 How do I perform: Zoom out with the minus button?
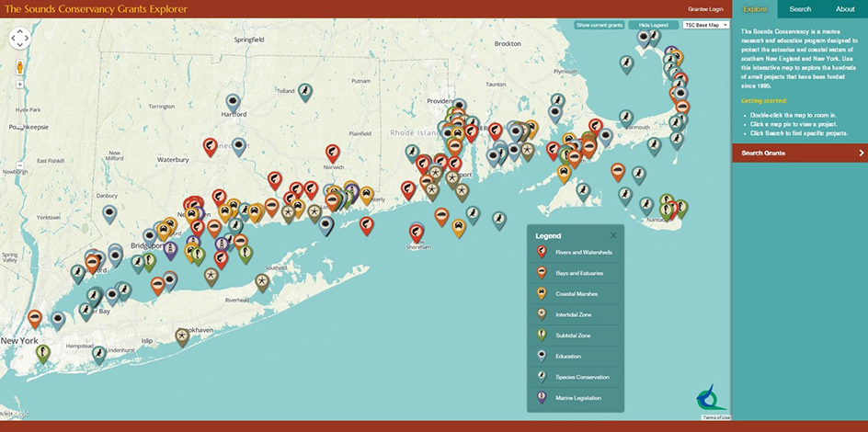point(20,165)
